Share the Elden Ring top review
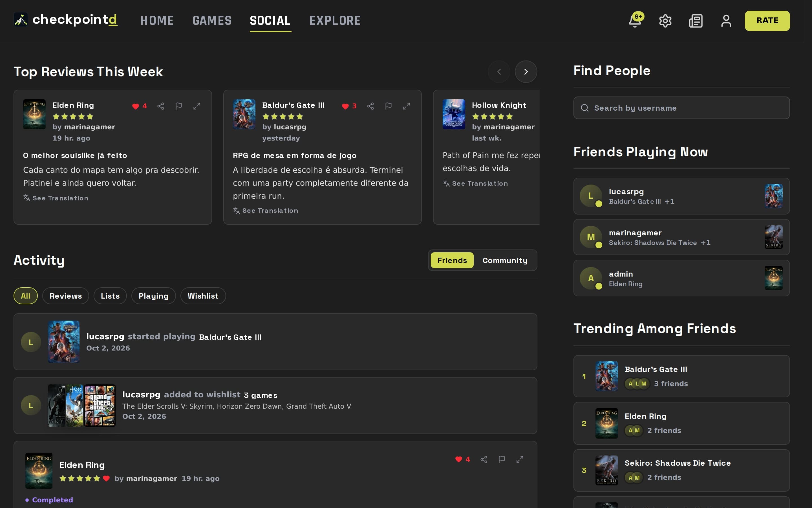Image resolution: width=812 pixels, height=508 pixels. tap(161, 106)
